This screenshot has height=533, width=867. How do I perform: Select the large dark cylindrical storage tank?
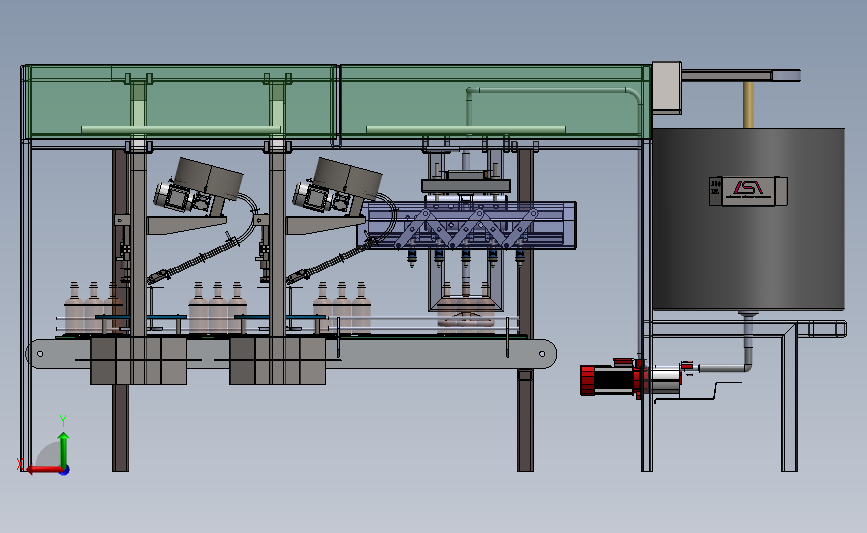click(x=749, y=220)
